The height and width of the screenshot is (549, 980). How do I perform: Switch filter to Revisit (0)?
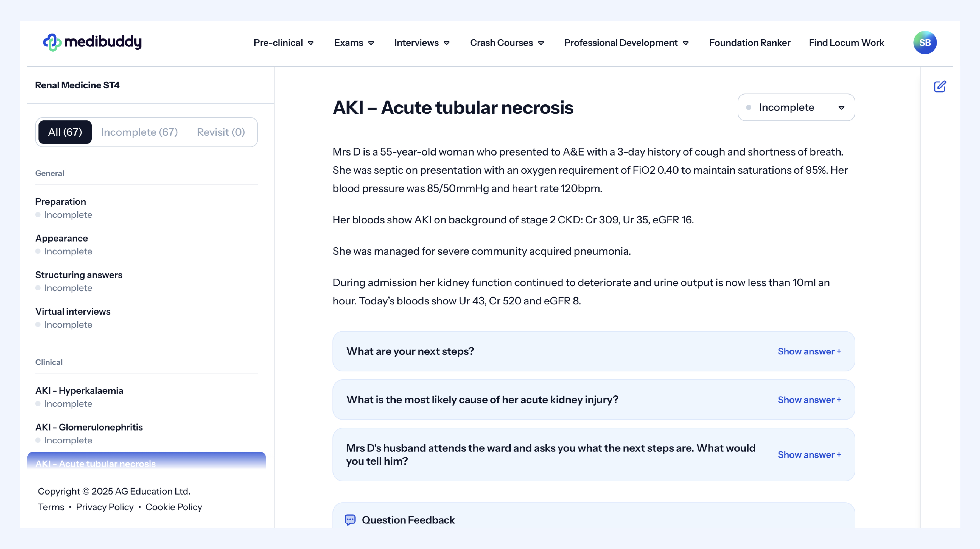click(x=221, y=132)
